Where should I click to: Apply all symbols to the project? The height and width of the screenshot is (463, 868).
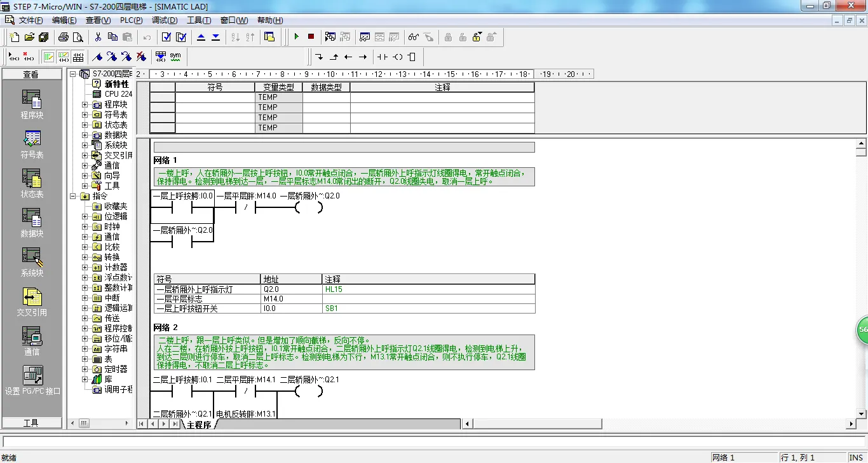pos(161,57)
